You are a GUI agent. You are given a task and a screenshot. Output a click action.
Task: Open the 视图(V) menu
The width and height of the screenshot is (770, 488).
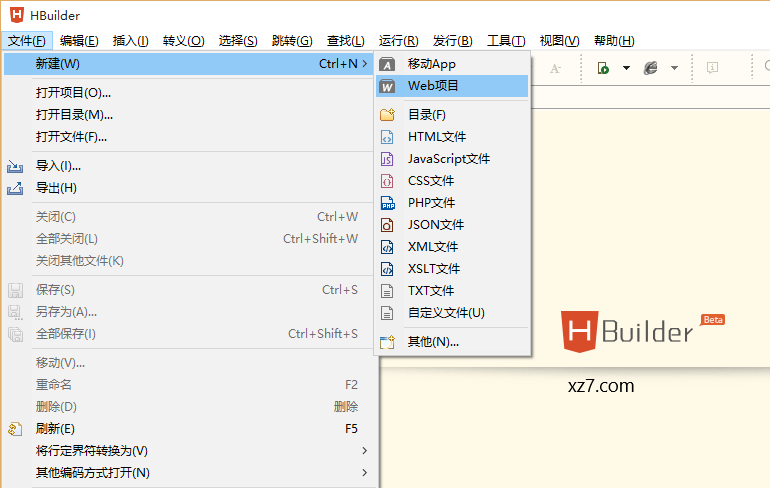[559, 41]
